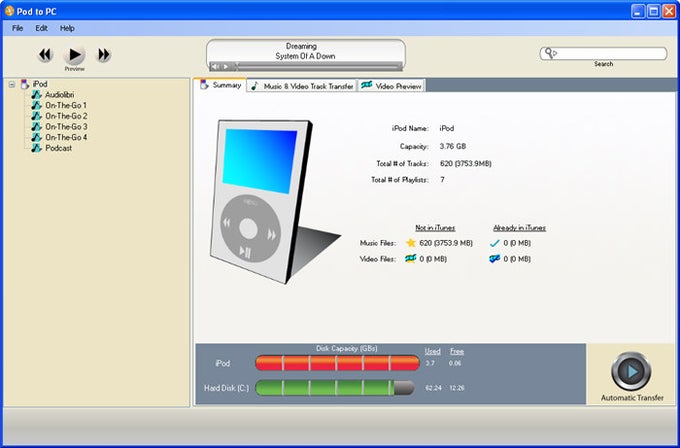Viewport: 680px width, 448px height.
Task: Click the Podcast playlist icon
Action: tap(36, 148)
